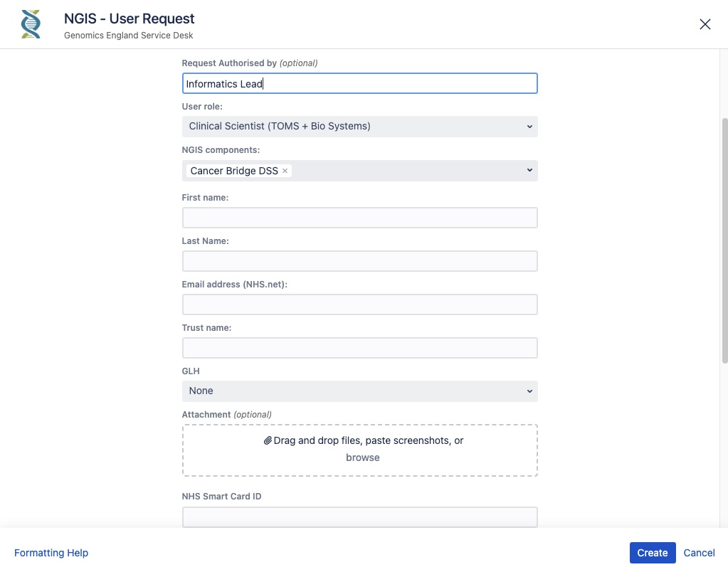This screenshot has width=728, height=572.
Task: Open the Formatting Help link
Action: [51, 553]
